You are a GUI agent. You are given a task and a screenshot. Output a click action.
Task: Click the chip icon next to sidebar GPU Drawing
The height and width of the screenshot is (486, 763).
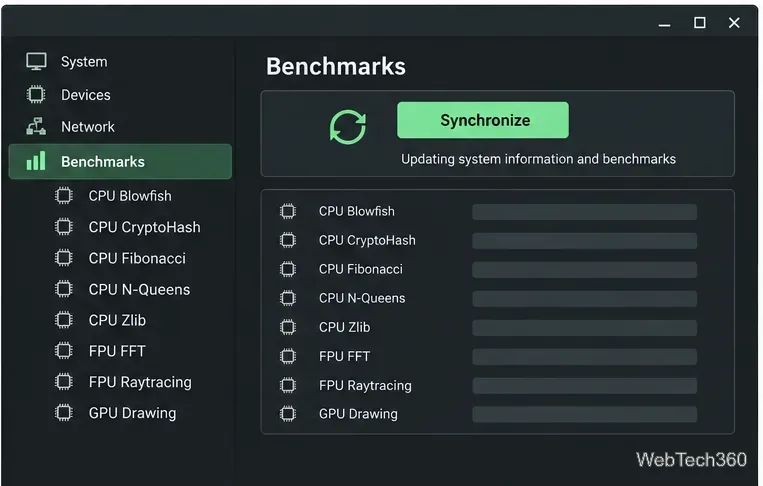tap(64, 413)
